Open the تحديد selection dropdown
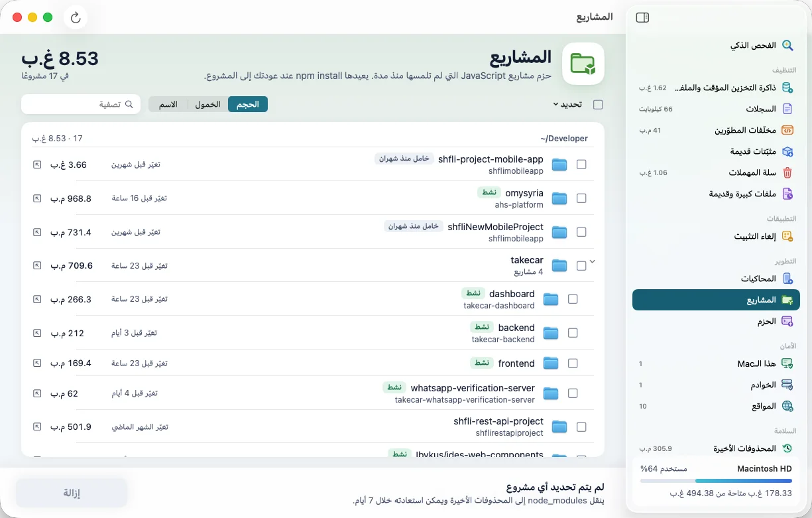Image resolution: width=812 pixels, height=518 pixels. tap(567, 104)
